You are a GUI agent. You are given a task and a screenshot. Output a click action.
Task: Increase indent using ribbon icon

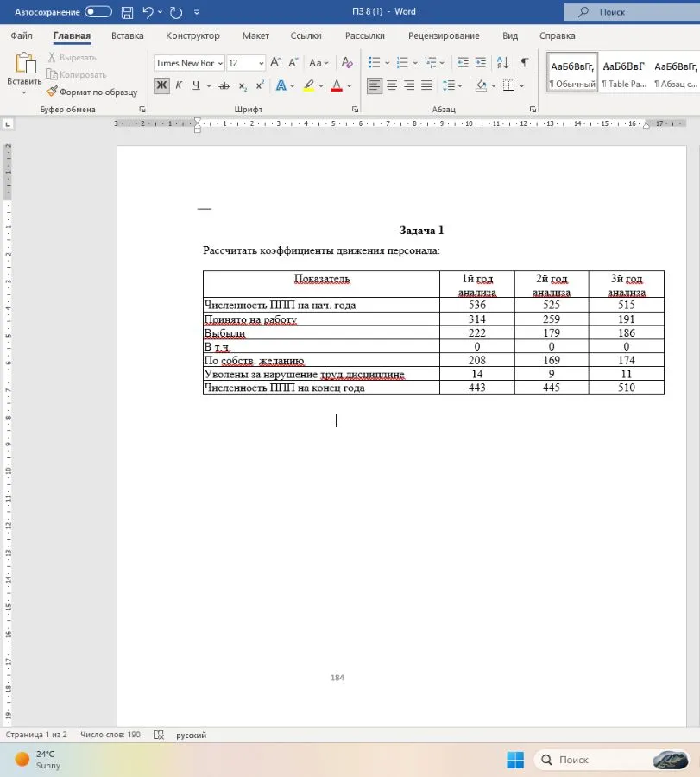click(481, 62)
